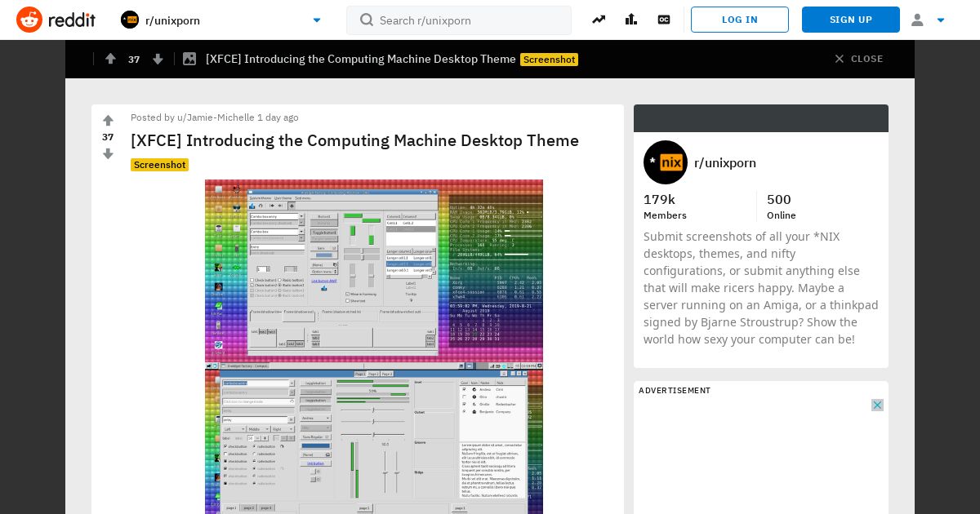Screen dimensions: 980x514
Task: Click the unixporn NIX community avatar
Action: pos(666,162)
